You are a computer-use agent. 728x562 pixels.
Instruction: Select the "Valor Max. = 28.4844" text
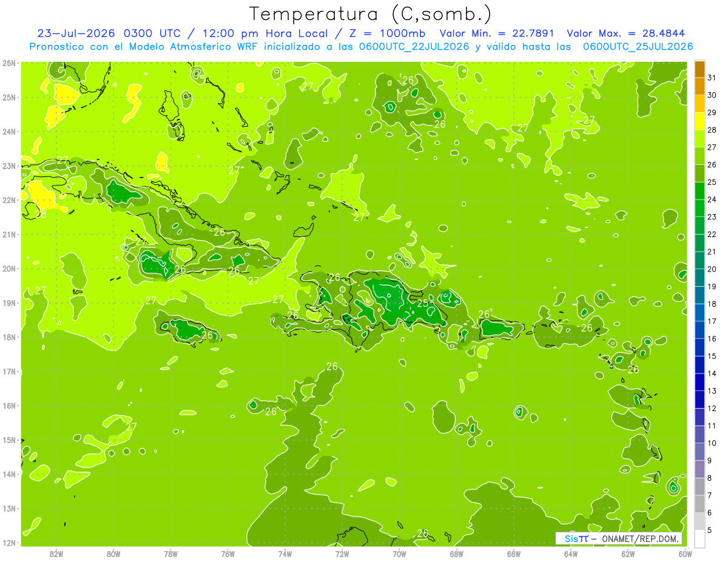pos(627,33)
